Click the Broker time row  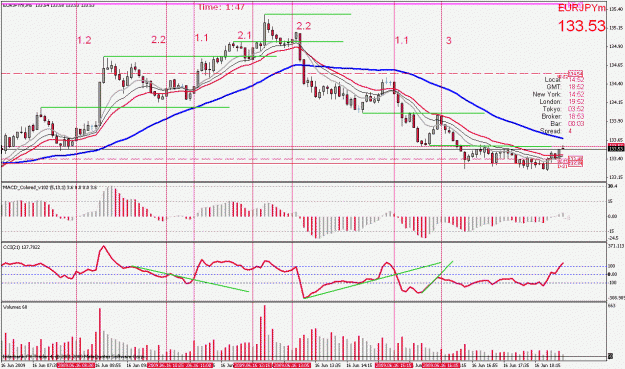(x=563, y=116)
